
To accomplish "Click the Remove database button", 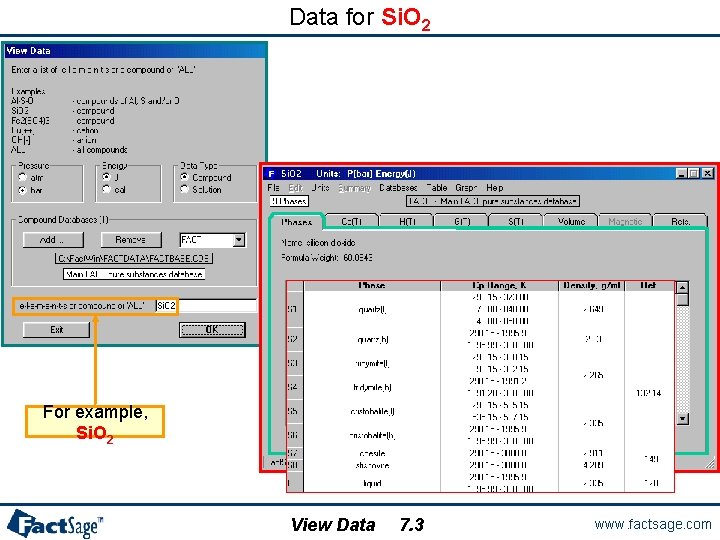I will [x=131, y=240].
